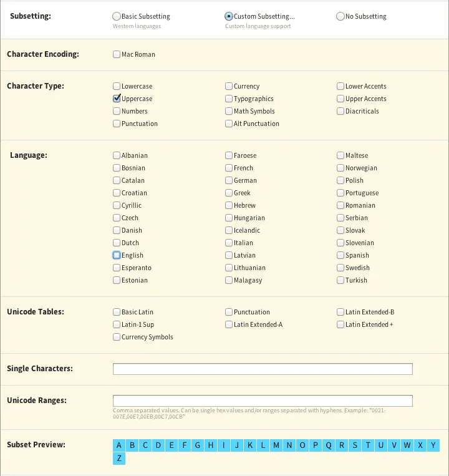Viewport: 449px width, 476px height.
Task: Uncheck the Uppercase character type
Action: tap(117, 99)
